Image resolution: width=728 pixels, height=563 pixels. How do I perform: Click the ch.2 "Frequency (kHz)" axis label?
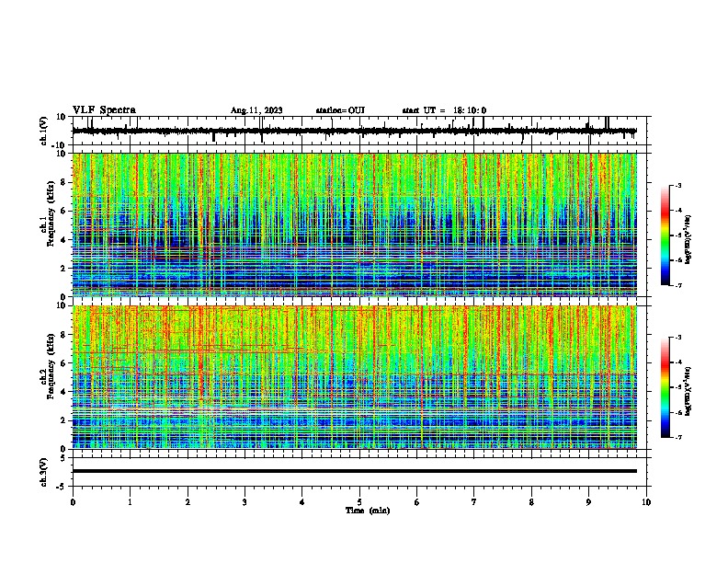[51, 365]
